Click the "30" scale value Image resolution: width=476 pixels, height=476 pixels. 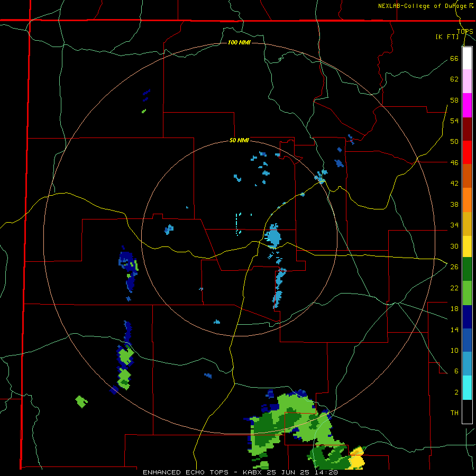[454, 246]
